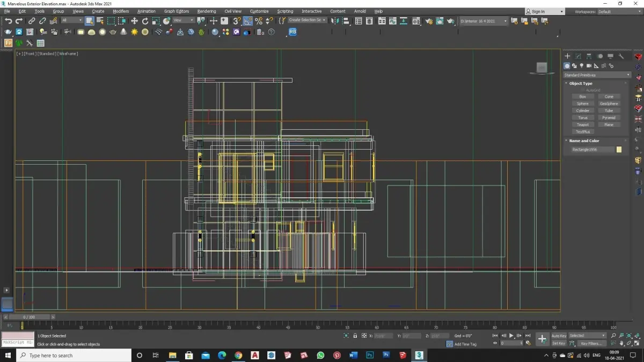Click the sun light icon in second toolbar row
The image size is (644, 362).
pos(134,32)
